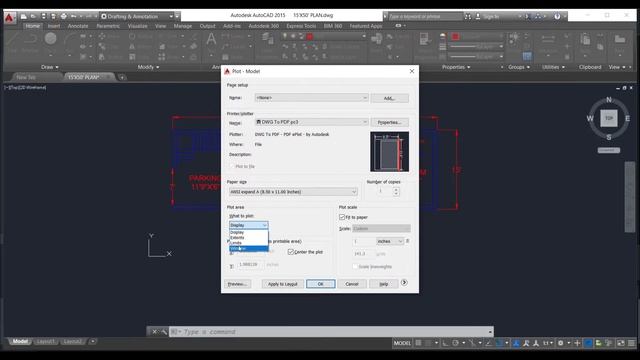Close the command line with X icon
This screenshot has height=360, width=640.
coord(155,332)
